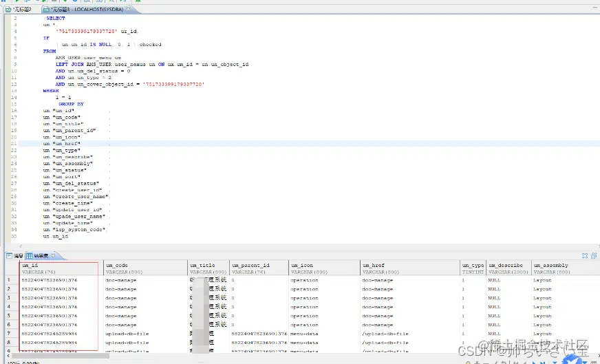Click the um_icon column header
600x364 pixels.
click(325, 268)
